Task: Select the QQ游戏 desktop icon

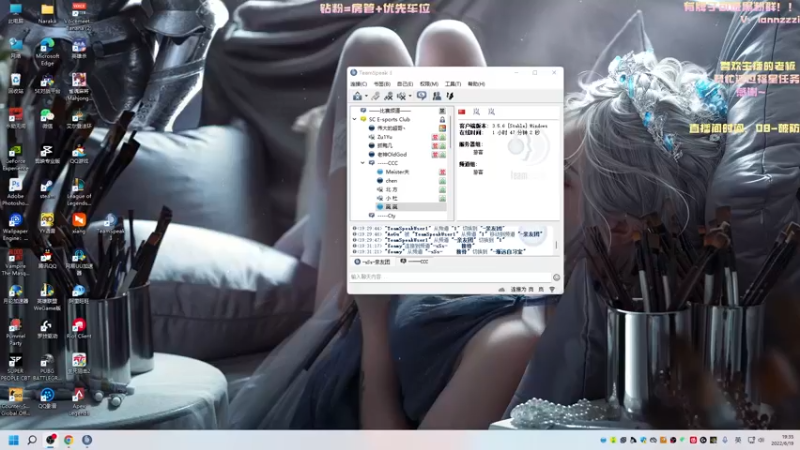Action: 79,154
